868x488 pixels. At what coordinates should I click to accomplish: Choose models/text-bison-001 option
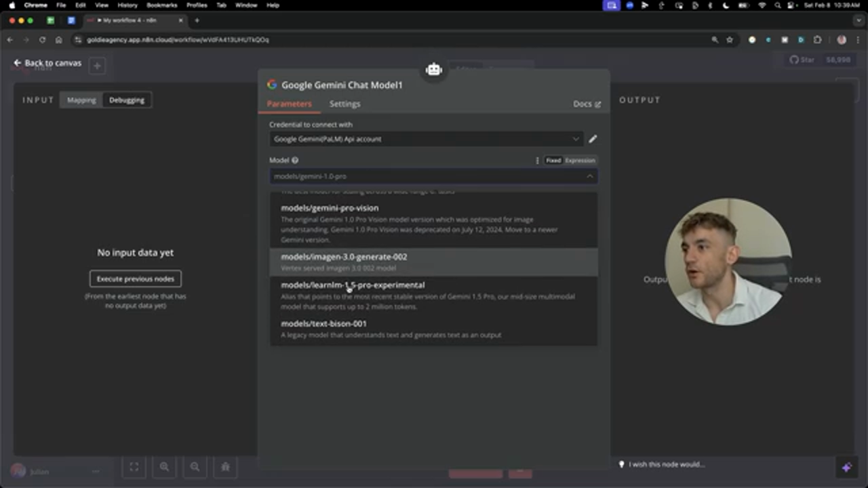click(x=434, y=329)
